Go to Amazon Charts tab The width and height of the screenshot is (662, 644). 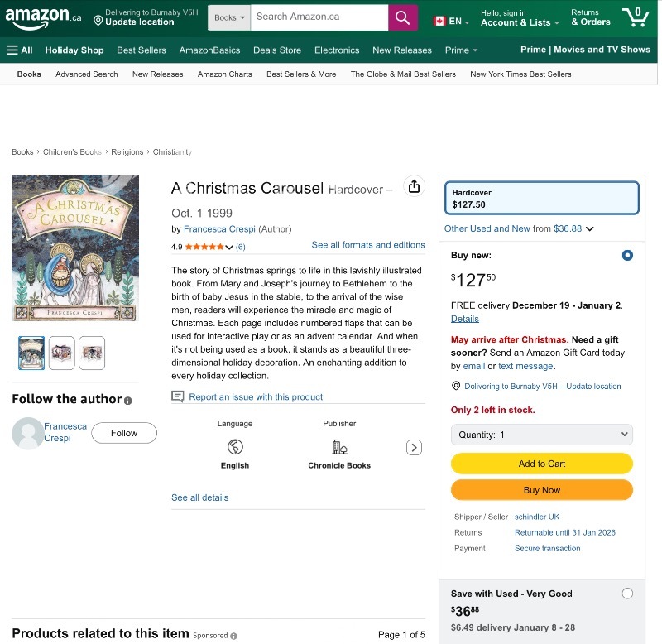(224, 74)
